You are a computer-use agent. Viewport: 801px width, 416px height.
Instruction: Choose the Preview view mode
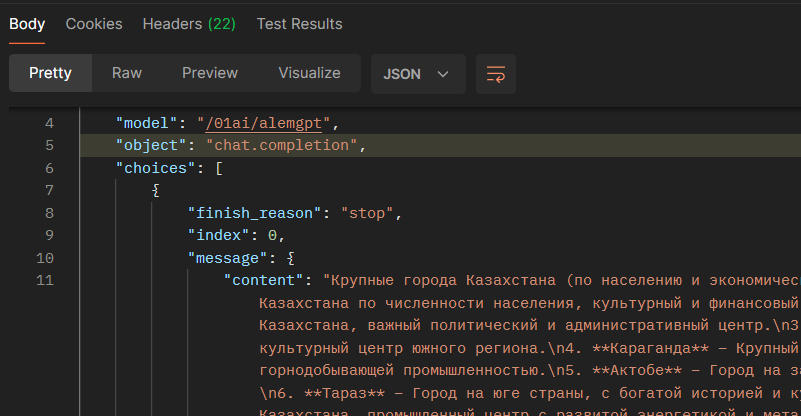coord(210,73)
